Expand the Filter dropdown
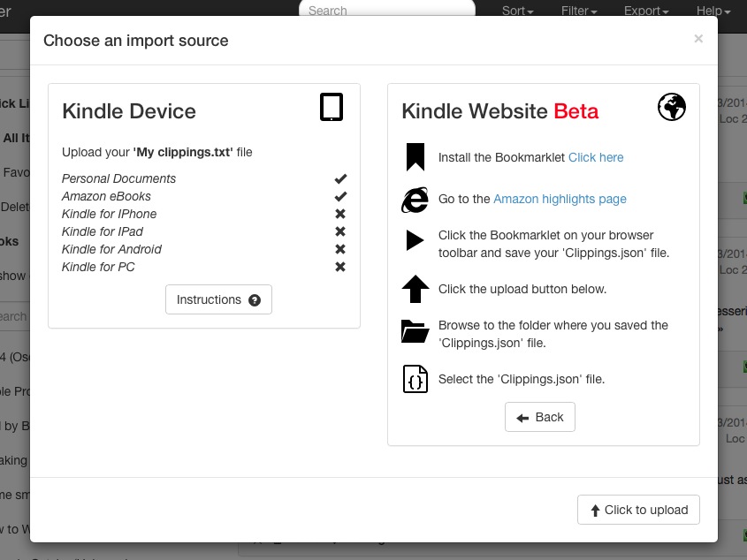 (579, 11)
